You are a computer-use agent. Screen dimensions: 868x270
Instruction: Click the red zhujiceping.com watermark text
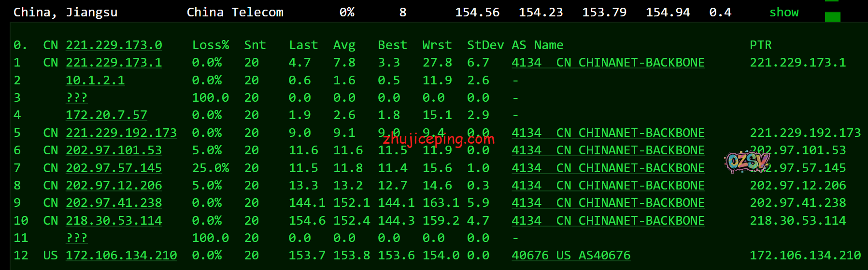click(439, 140)
